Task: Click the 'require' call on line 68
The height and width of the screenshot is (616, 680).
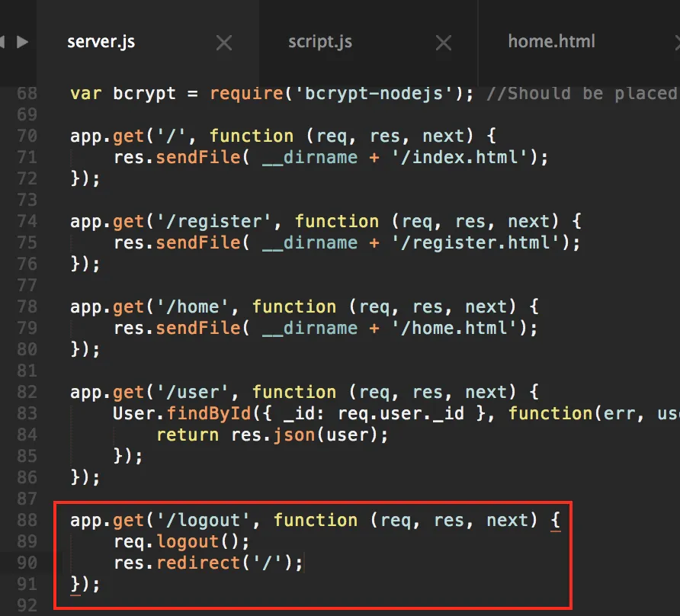Action: point(246,94)
